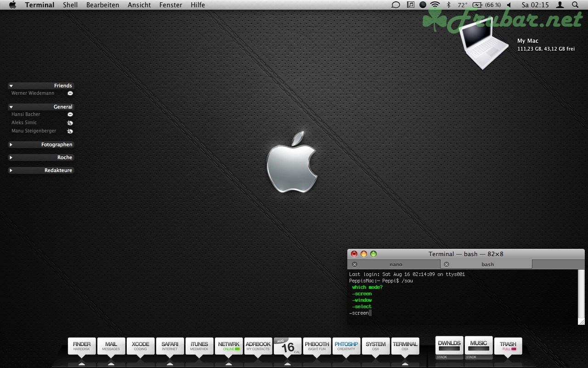Viewport: 588px width, 368px height.
Task: Expand the Roche group
Action: [11, 158]
